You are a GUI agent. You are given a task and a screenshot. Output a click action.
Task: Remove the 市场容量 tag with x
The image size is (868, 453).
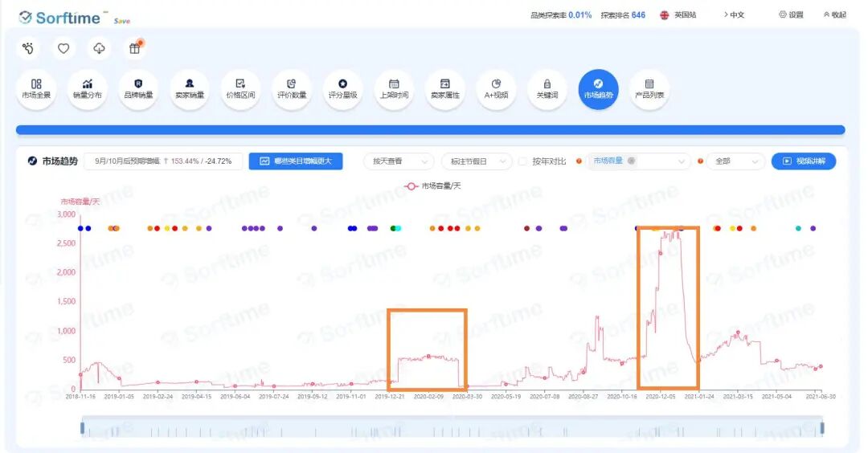[631, 161]
